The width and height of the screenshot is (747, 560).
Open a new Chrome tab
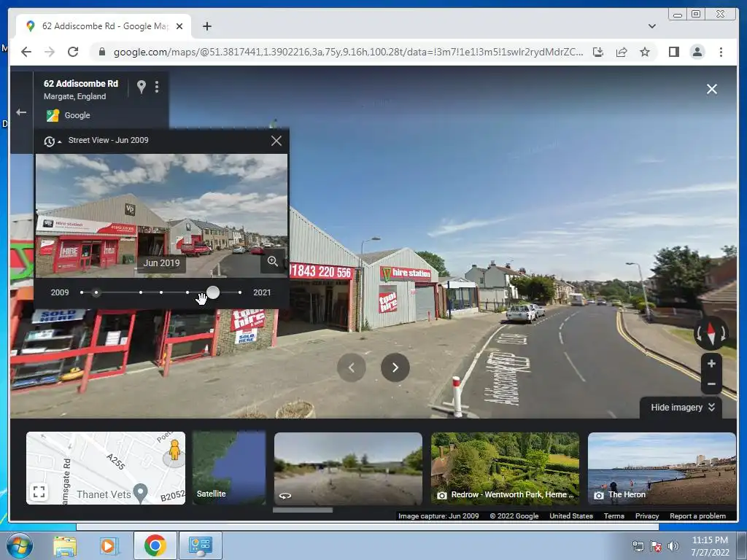coord(206,26)
